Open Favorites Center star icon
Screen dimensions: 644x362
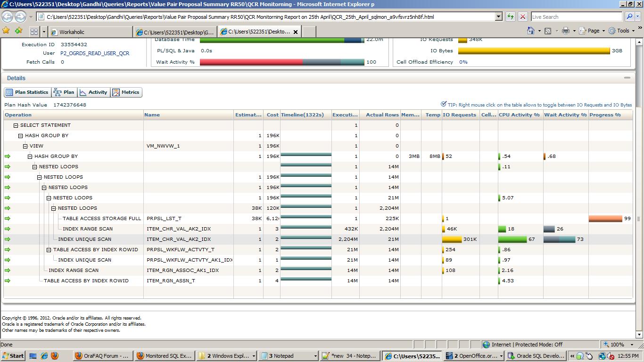[x=6, y=31]
